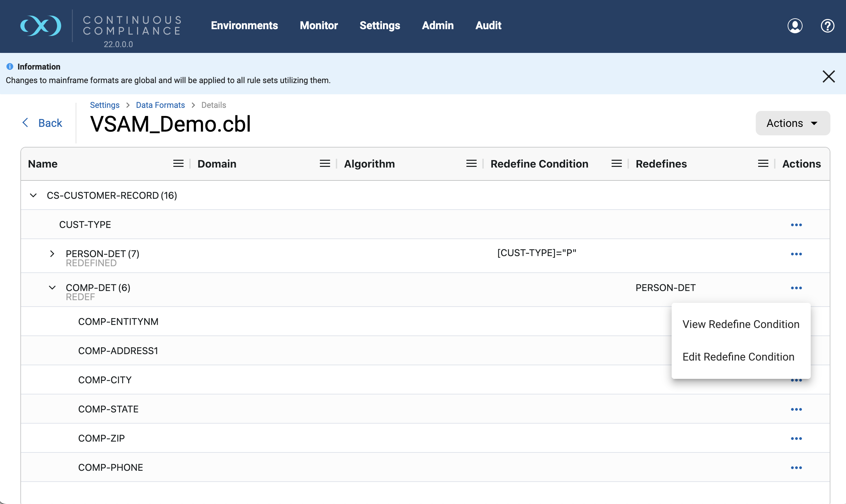Open the Redefines column menu icon
Viewport: 846px width, 504px height.
coord(763,164)
